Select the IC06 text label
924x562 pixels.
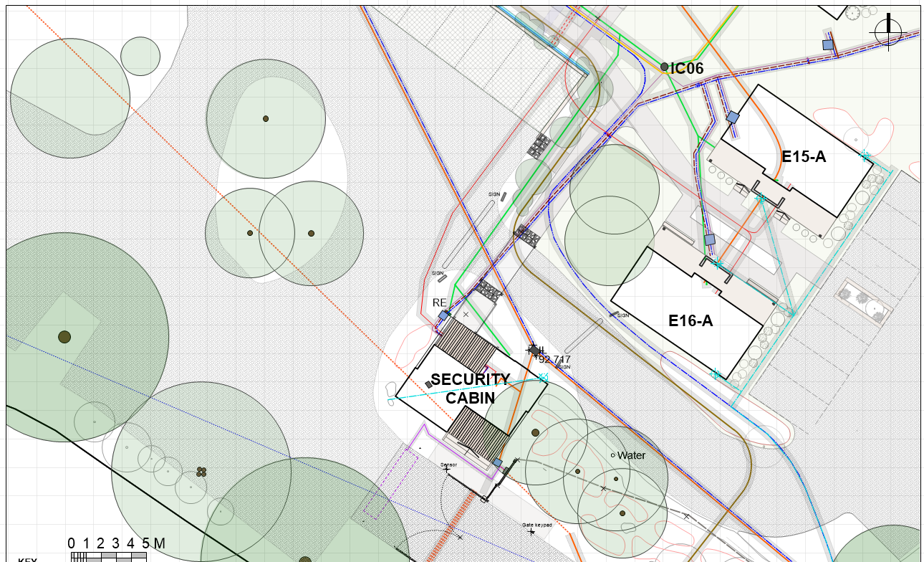(687, 69)
